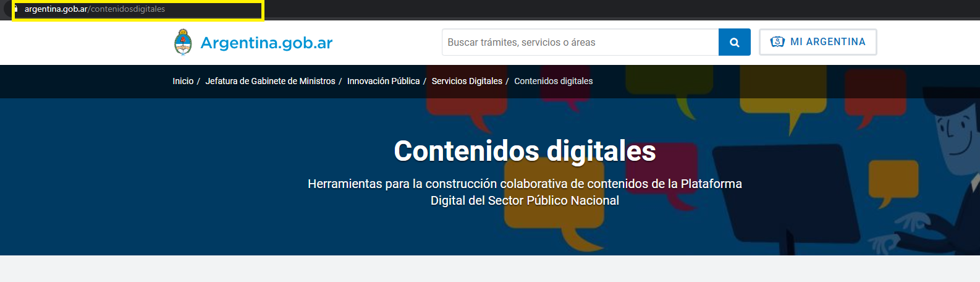Open Jefatura de Gabinete de Ministros breadcrumb
This screenshot has width=980, height=282.
click(x=270, y=81)
